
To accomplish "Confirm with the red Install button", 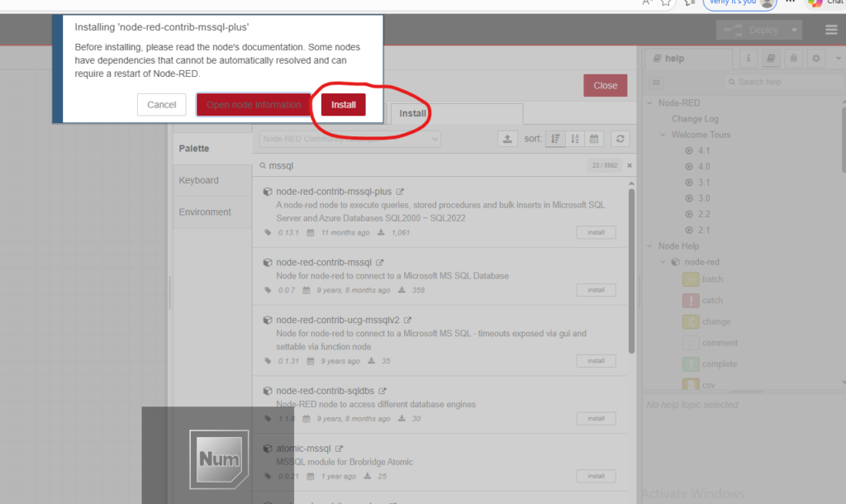I will coord(344,105).
